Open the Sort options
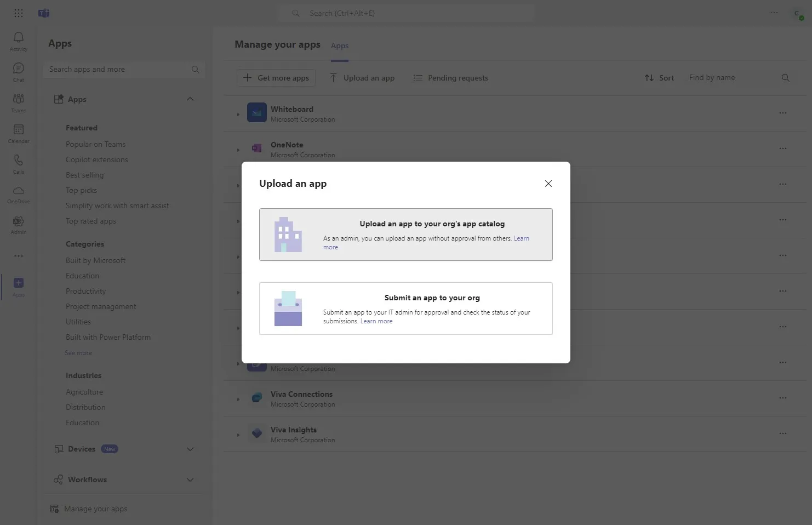The height and width of the screenshot is (525, 812). coord(659,78)
